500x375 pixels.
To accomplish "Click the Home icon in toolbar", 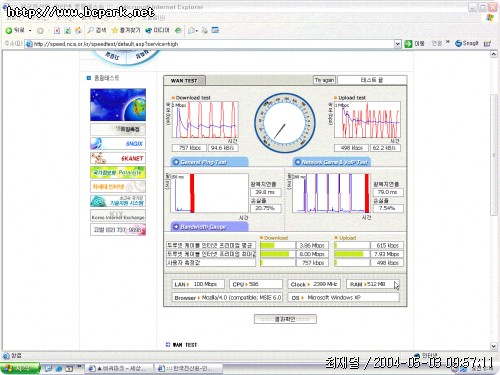I will 78,31.
